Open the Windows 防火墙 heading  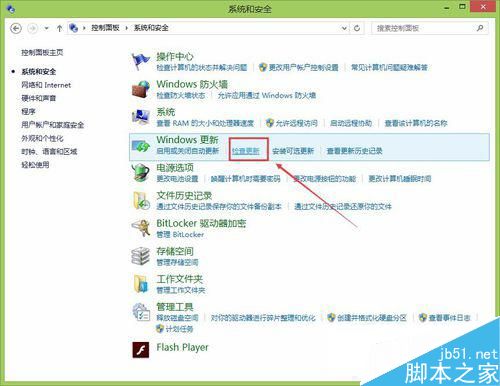[192, 84]
